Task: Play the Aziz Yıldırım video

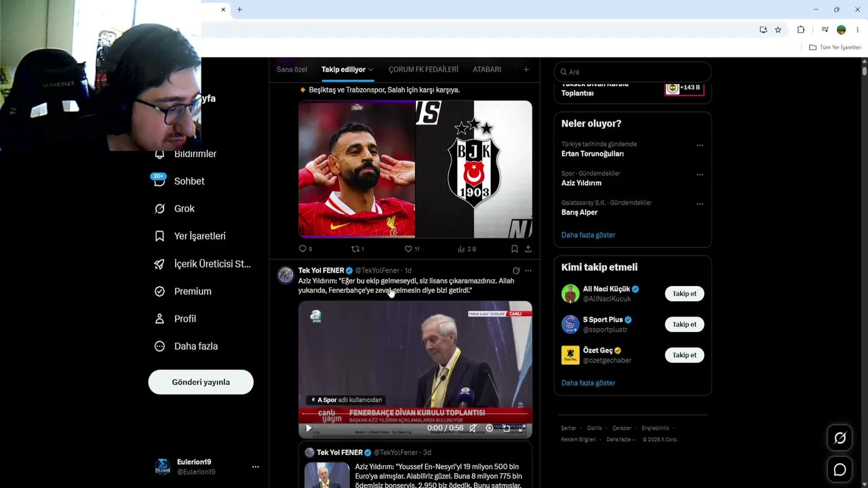Action: (x=309, y=428)
